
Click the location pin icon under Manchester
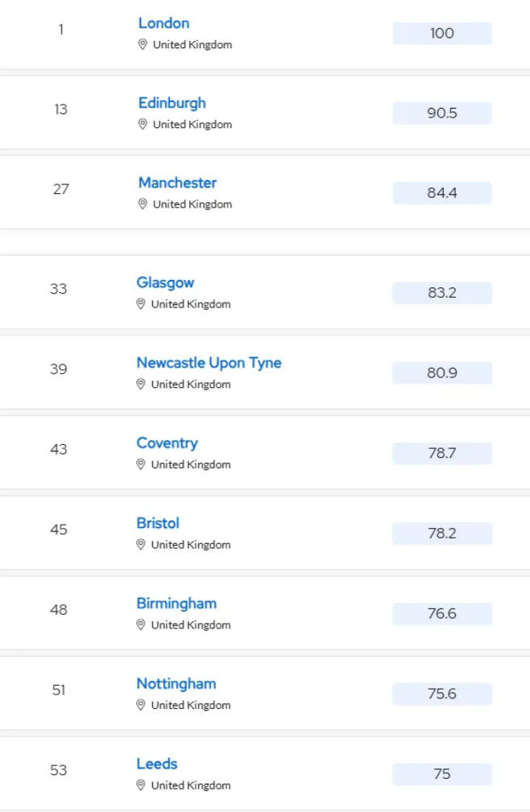coord(143,204)
